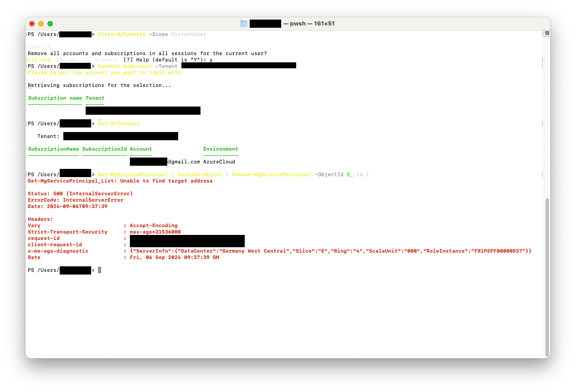Viewport: 576px width, 392px height.
Task: Click 'Please select the account' yellow message
Action: click(106, 73)
